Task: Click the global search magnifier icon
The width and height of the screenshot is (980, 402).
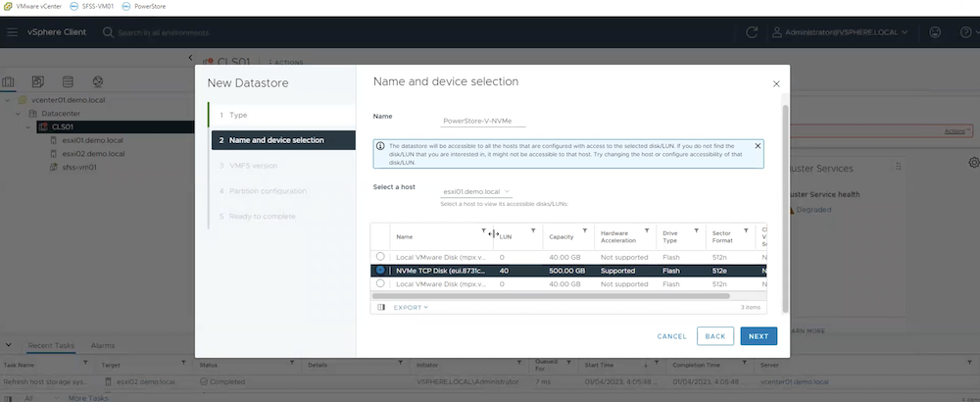Action: 108,32
